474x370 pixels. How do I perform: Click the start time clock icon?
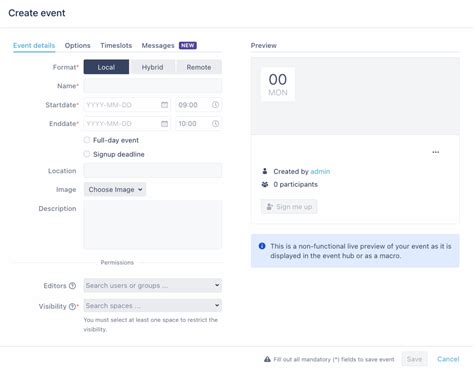pos(215,105)
